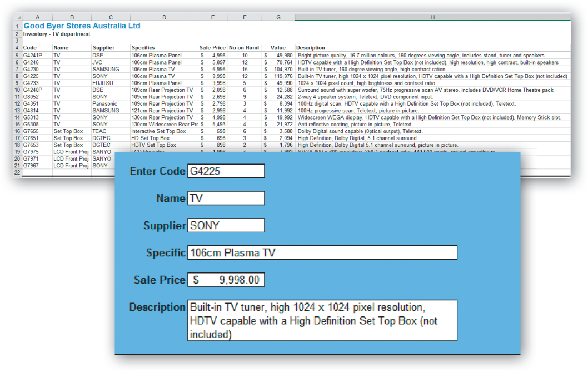Click the specifics cell '121cm Rear Projection TV'
Viewport: 588px width, 372px height.
(x=165, y=111)
